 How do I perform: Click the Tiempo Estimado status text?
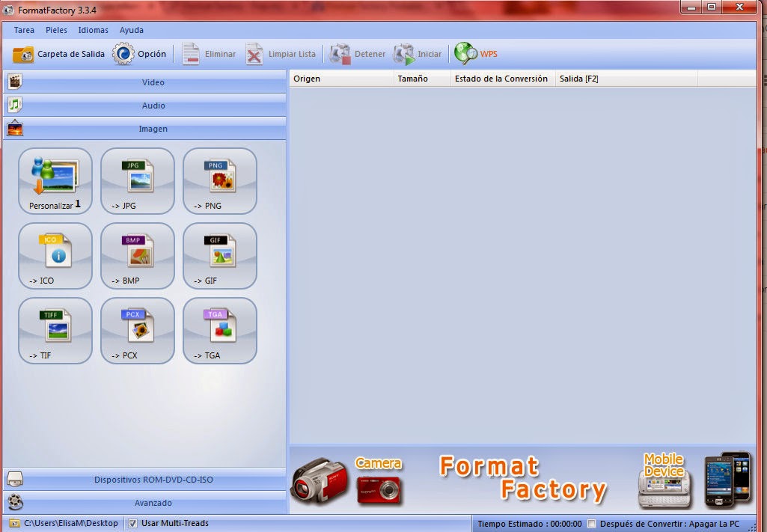pos(530,524)
